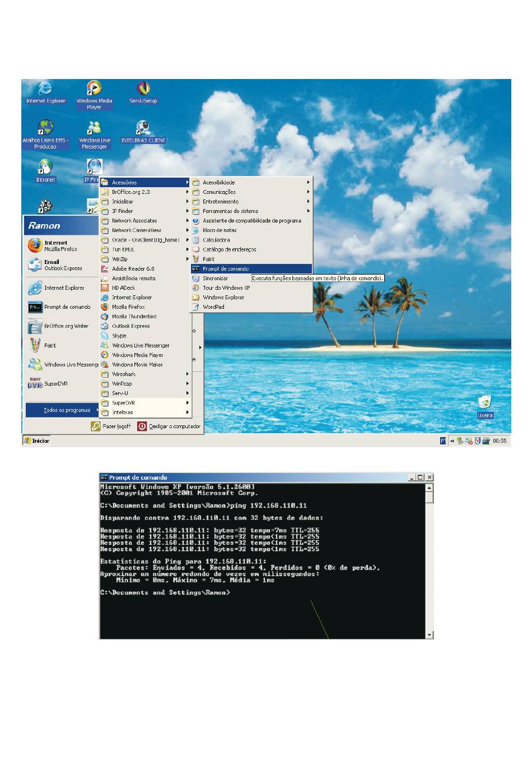This screenshot has width=532, height=770.
Task: Click Sincronizar in the Acessórios submenu
Action: click(x=215, y=279)
